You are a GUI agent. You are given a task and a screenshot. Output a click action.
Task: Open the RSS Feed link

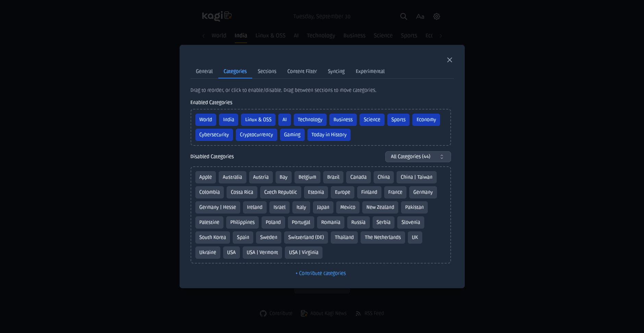pyautogui.click(x=370, y=313)
